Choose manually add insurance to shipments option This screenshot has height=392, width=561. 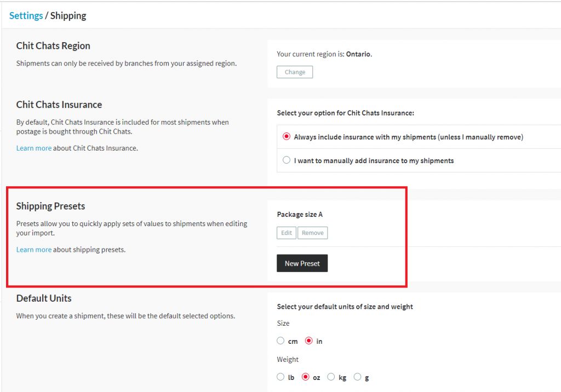point(286,160)
